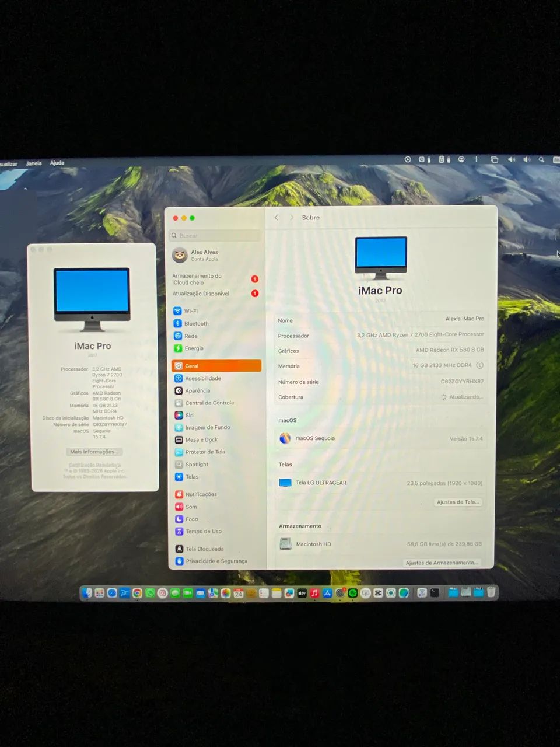Open the Ajuda menu
The image size is (560, 747).
57,162
